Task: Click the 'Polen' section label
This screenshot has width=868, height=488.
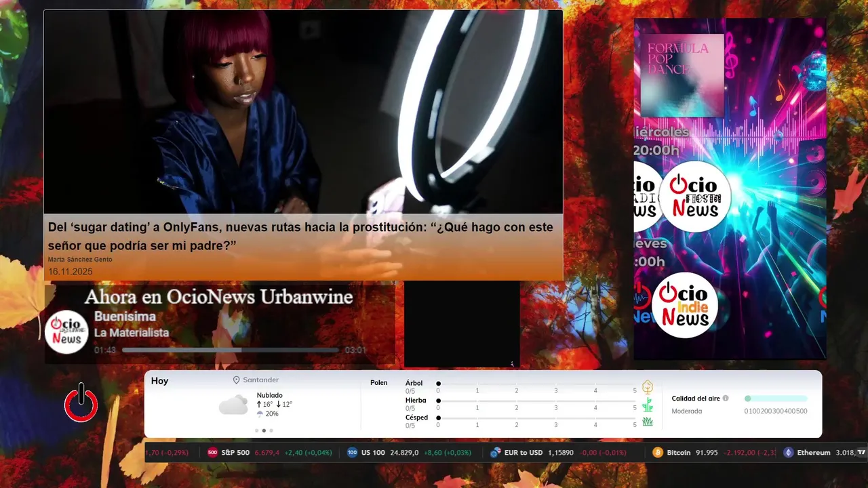Action: click(379, 383)
